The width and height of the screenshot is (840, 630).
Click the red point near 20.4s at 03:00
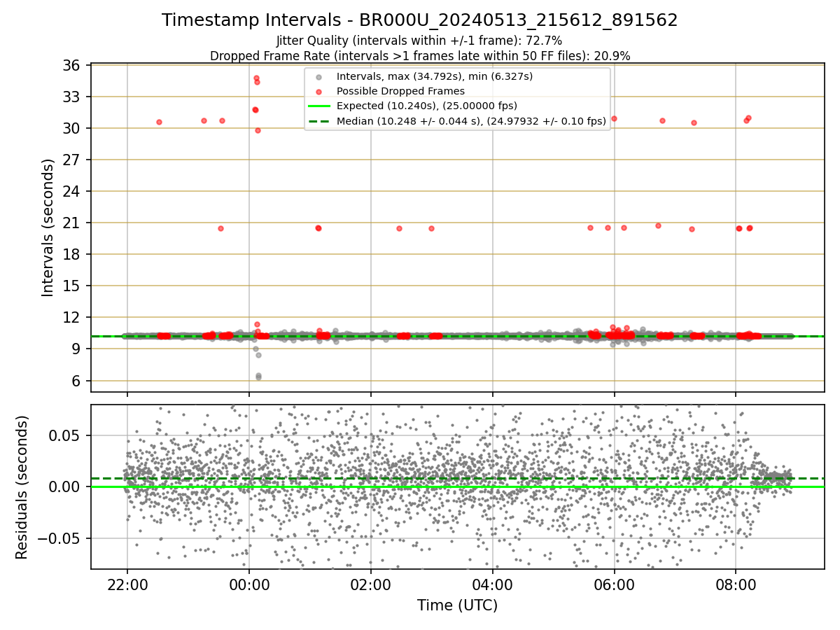click(431, 228)
